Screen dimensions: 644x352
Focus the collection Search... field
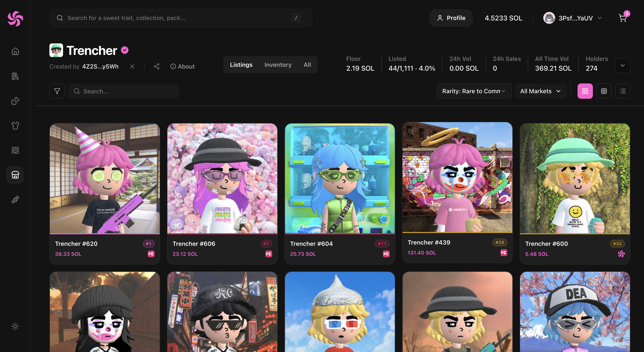click(124, 91)
